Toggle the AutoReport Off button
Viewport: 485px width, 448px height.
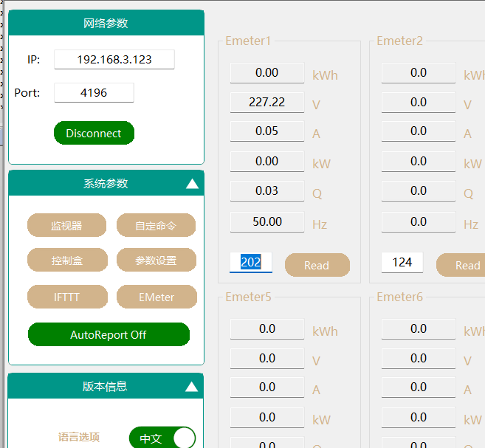coord(109,334)
